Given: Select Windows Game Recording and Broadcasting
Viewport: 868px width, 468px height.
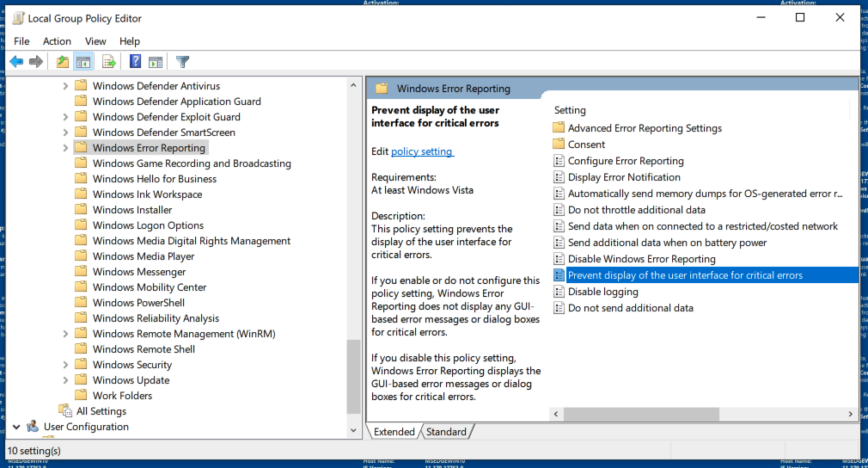Looking at the screenshot, I should [192, 163].
